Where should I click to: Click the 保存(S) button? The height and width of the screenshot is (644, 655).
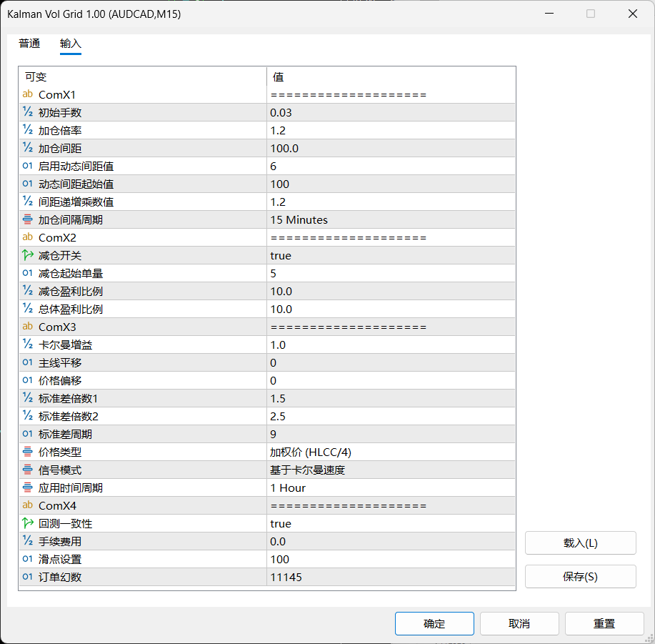581,577
